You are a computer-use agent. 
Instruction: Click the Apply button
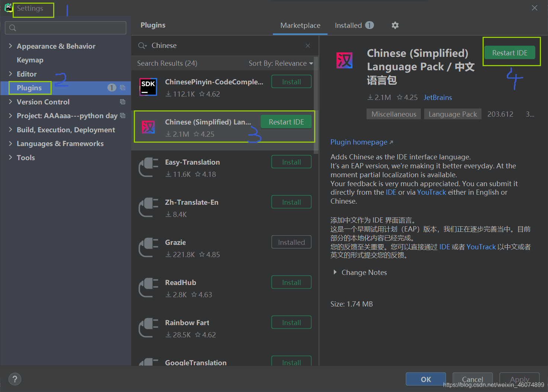pyautogui.click(x=519, y=379)
